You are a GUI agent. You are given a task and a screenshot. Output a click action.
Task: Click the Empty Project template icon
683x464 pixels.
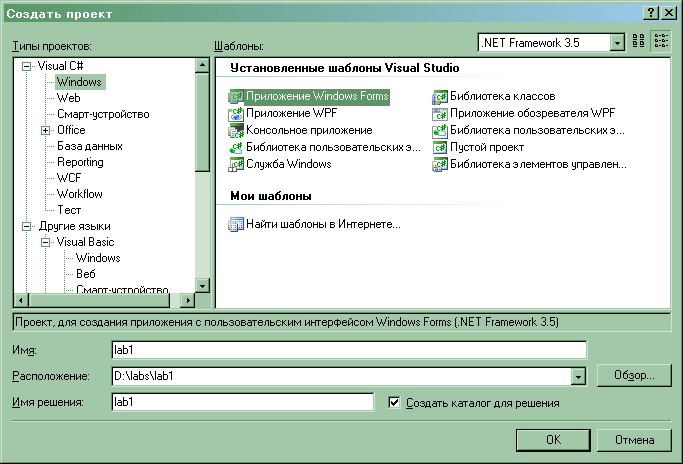click(440, 148)
